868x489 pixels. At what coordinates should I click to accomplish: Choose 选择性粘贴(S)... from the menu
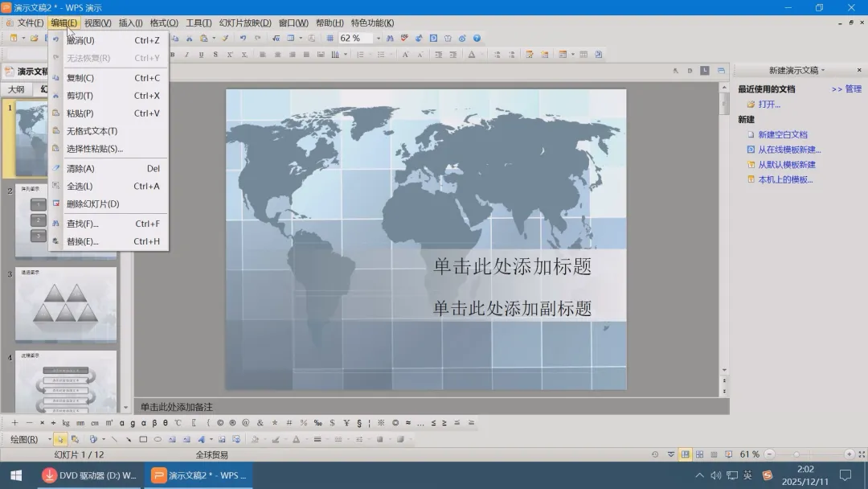(x=108, y=149)
